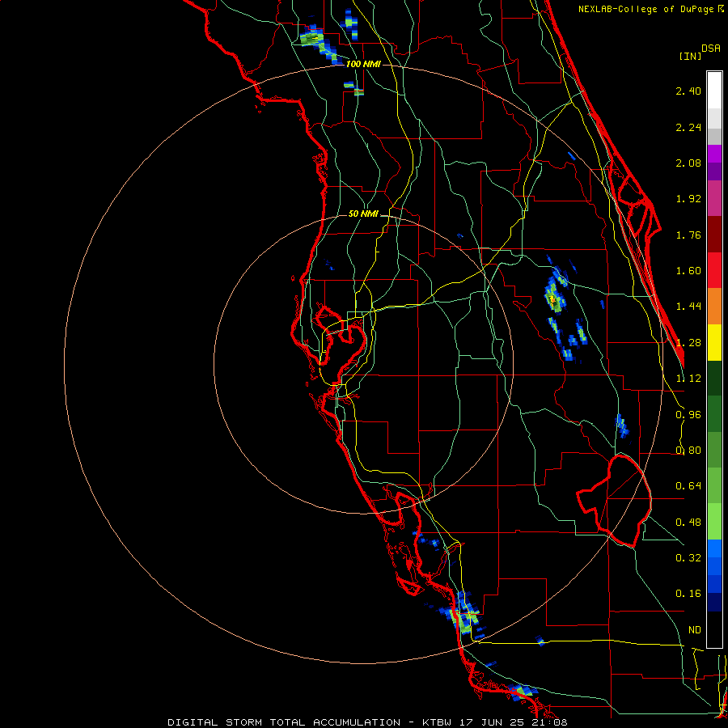Image resolution: width=728 pixels, height=728 pixels.
Task: Click the DSA product label
Action: (711, 49)
